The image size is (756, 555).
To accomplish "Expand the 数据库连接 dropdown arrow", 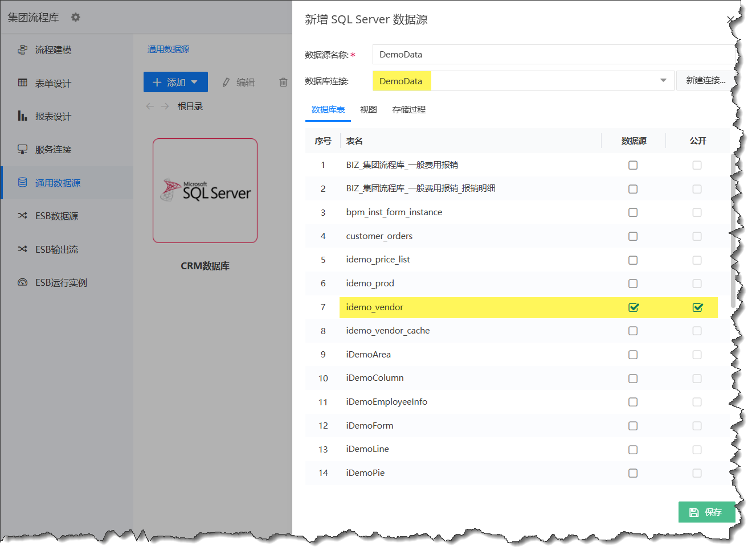I will click(x=663, y=81).
